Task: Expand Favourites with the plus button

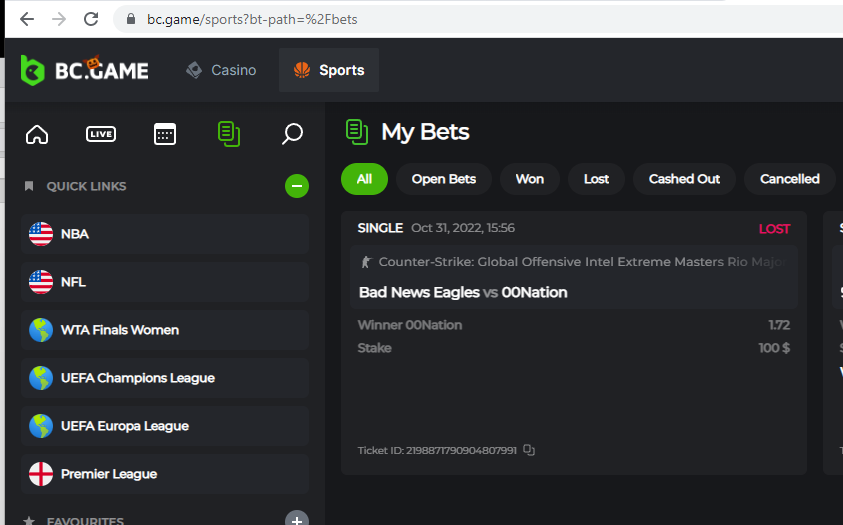Action: coord(297,520)
